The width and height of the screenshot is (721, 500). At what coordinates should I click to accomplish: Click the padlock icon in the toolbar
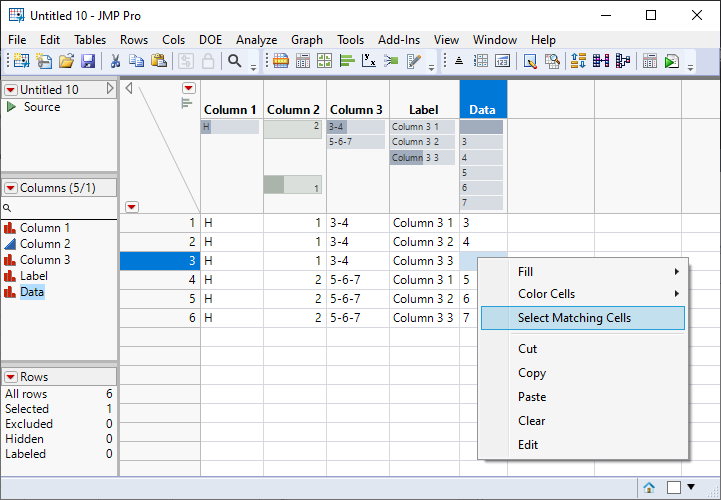click(208, 61)
